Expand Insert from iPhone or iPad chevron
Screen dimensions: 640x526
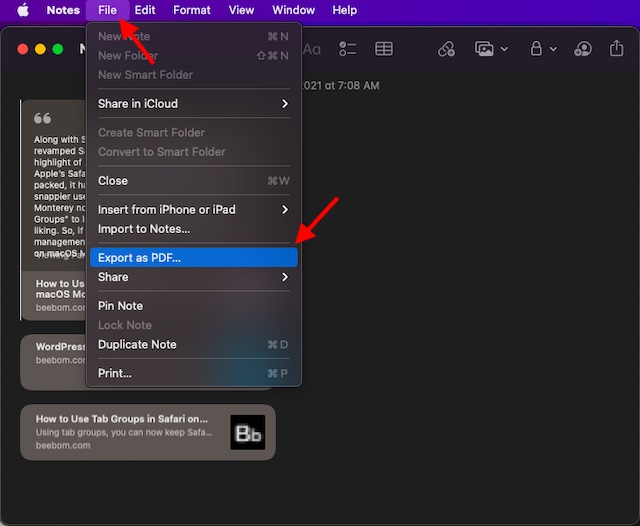285,210
